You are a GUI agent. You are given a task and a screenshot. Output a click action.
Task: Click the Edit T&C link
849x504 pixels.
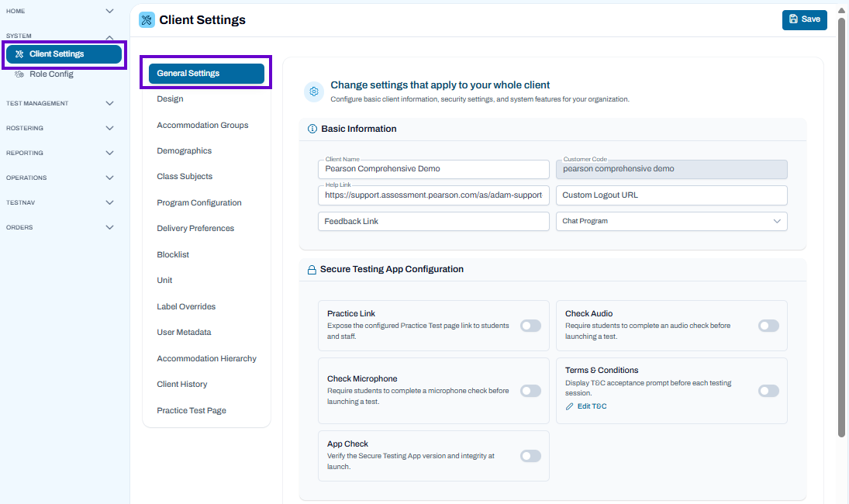point(592,406)
